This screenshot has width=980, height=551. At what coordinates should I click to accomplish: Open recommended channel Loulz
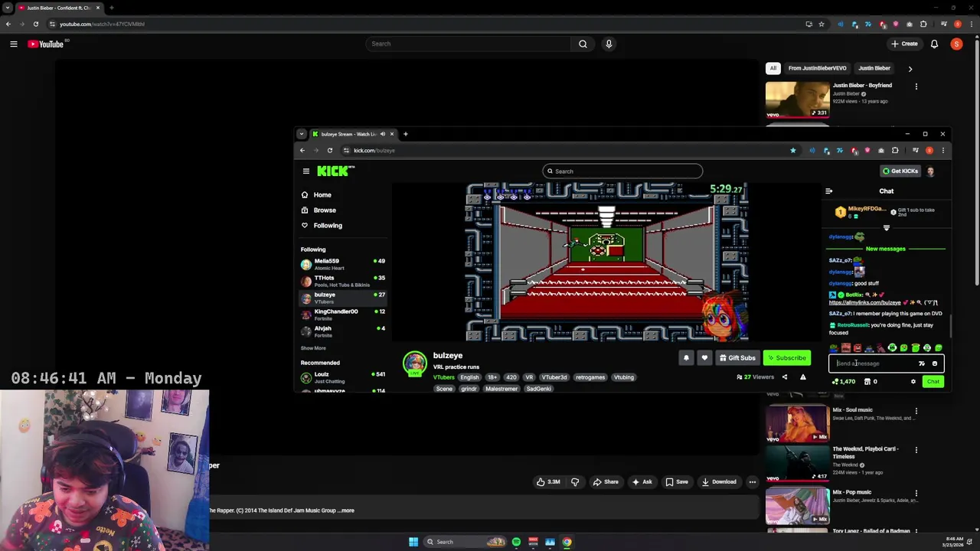343,377
